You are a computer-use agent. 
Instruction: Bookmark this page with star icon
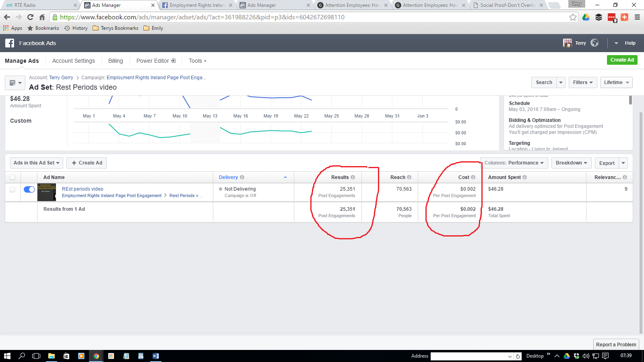point(573,17)
